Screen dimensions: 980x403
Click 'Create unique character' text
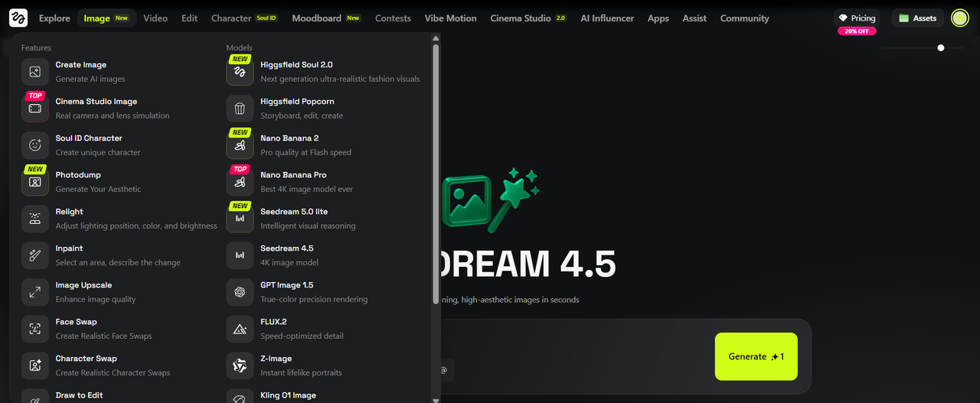point(98,152)
